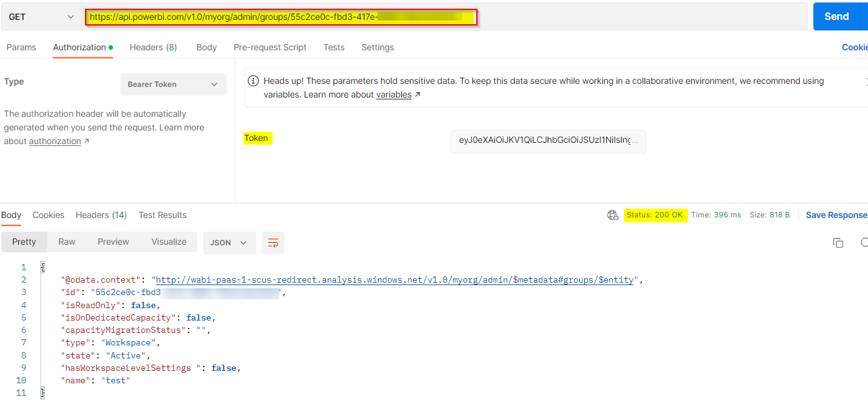
Task: Click line number 1 in the response gutter
Action: click(24, 267)
